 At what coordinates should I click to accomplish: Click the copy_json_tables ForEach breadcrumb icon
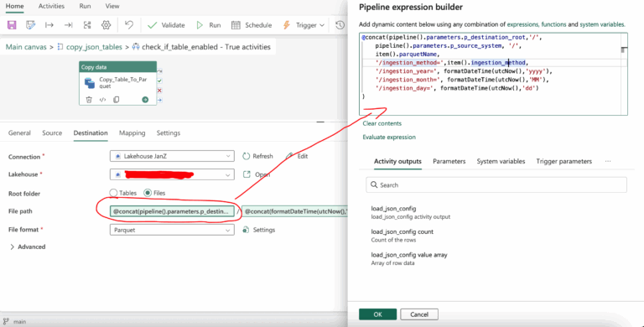60,47
